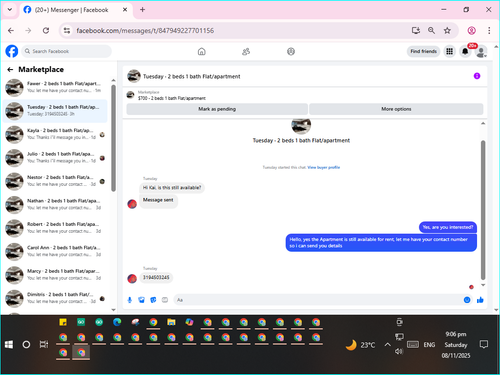The height and width of the screenshot is (375, 500).
Task: Open Kayla's conversation
Action: pyautogui.click(x=55, y=134)
